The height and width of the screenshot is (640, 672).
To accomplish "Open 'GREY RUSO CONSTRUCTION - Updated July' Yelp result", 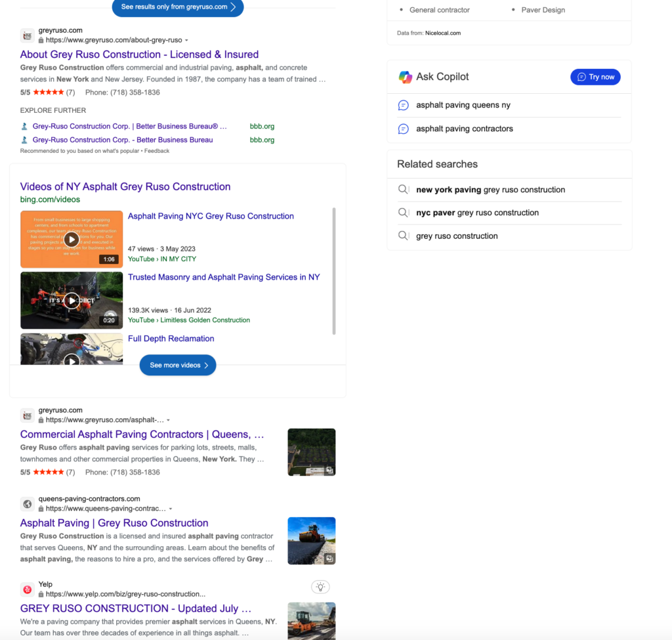I will click(x=135, y=608).
